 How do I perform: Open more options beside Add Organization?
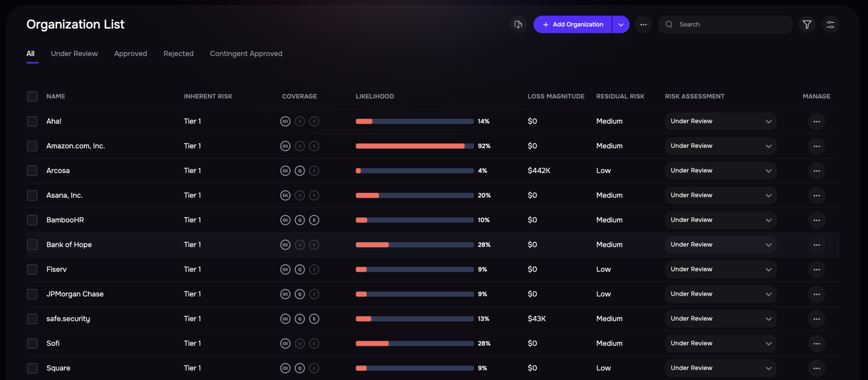tap(643, 25)
